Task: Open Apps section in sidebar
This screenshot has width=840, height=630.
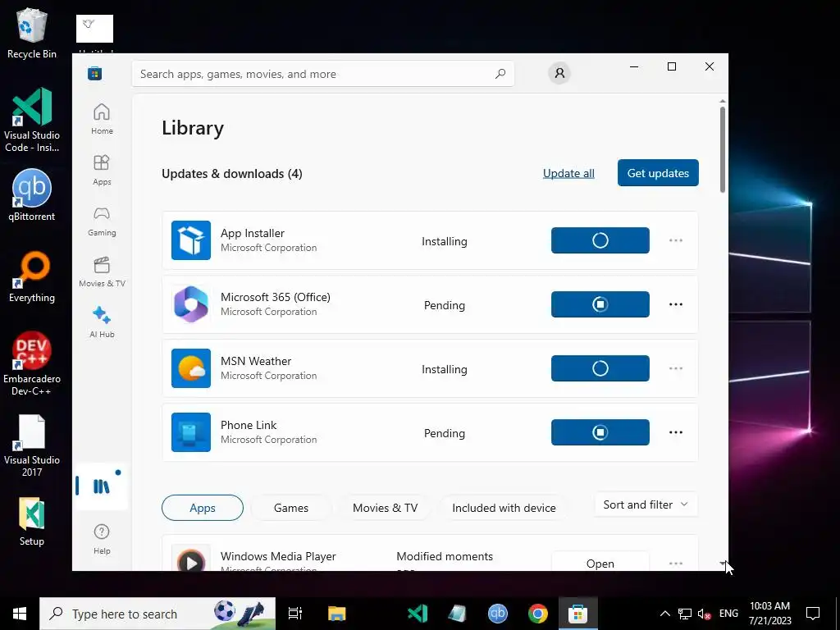Action: (102, 170)
